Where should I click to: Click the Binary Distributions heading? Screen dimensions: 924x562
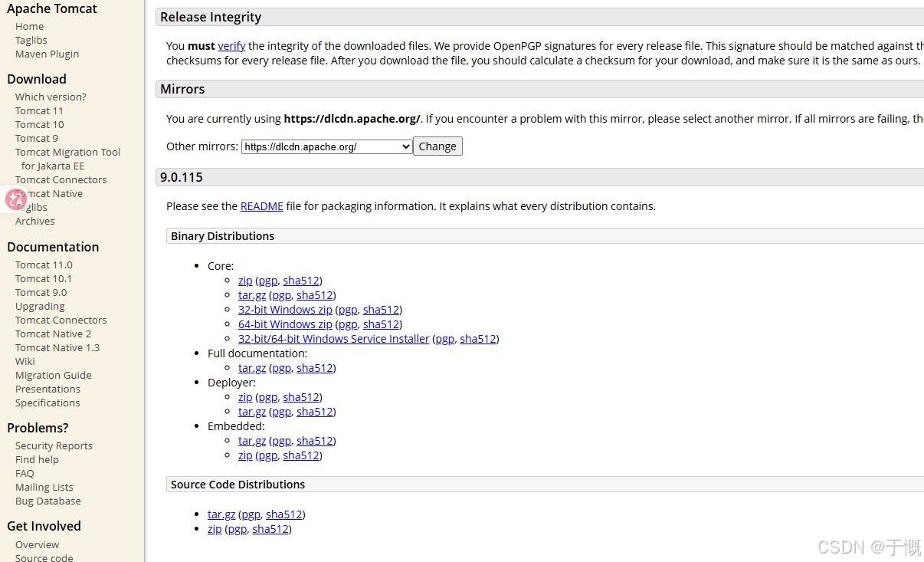[x=223, y=236]
